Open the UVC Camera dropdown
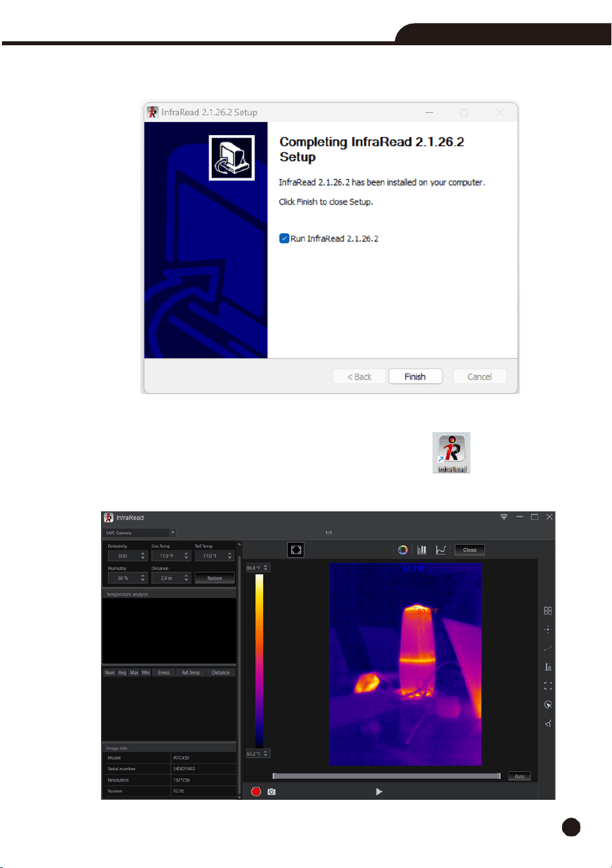The height and width of the screenshot is (868, 612). coord(139,533)
